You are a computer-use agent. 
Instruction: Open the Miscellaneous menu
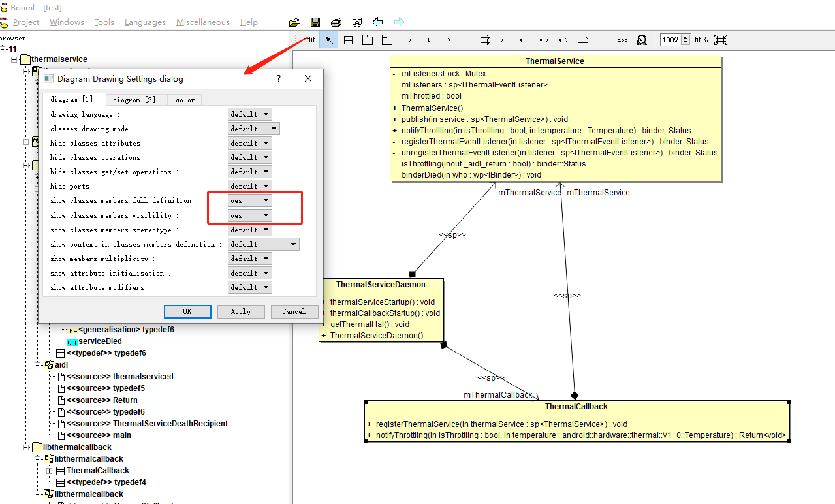click(203, 22)
